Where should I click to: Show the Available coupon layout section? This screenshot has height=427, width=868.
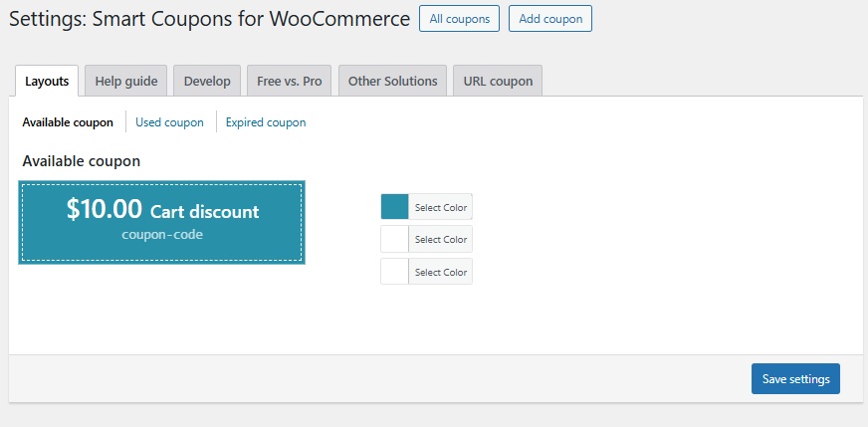coord(68,122)
